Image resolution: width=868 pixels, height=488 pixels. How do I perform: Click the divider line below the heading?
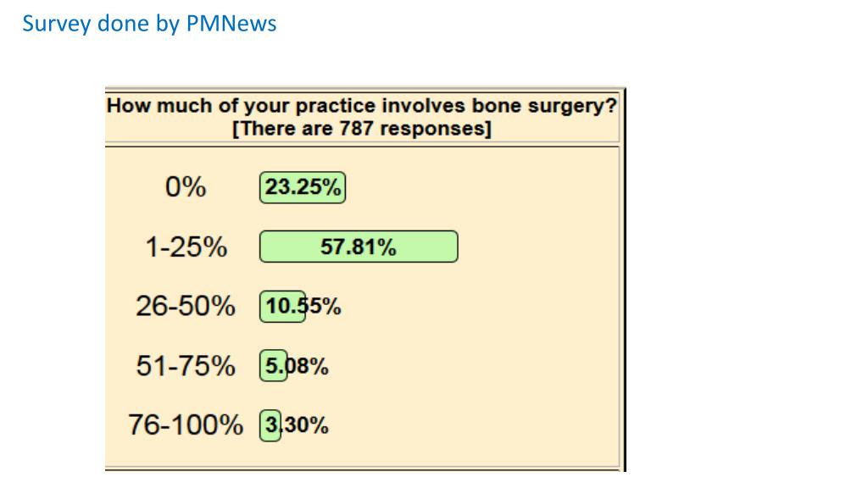pos(362,147)
